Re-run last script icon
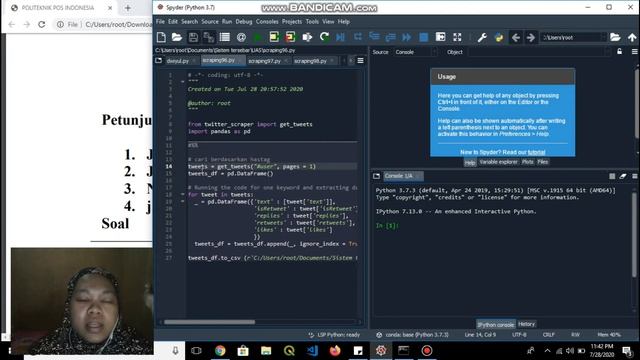 pos(324,37)
